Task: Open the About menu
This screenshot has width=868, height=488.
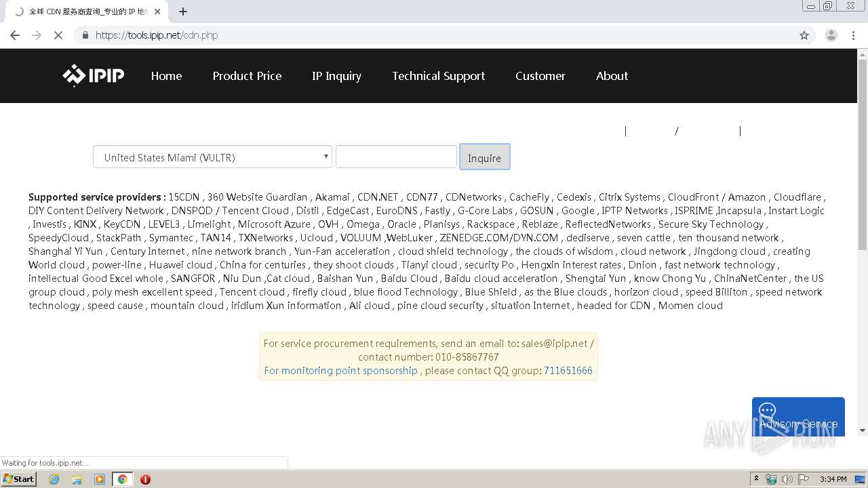Action: pos(612,76)
